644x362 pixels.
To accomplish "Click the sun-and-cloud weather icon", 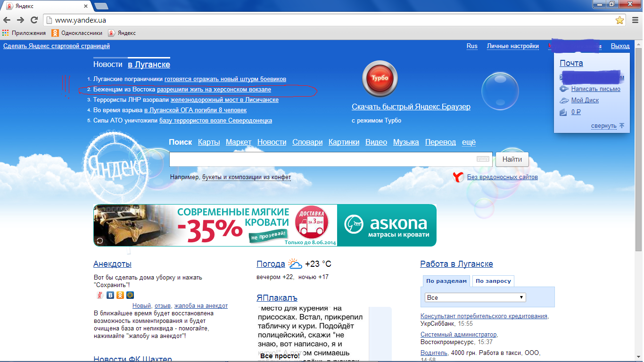I will (295, 264).
